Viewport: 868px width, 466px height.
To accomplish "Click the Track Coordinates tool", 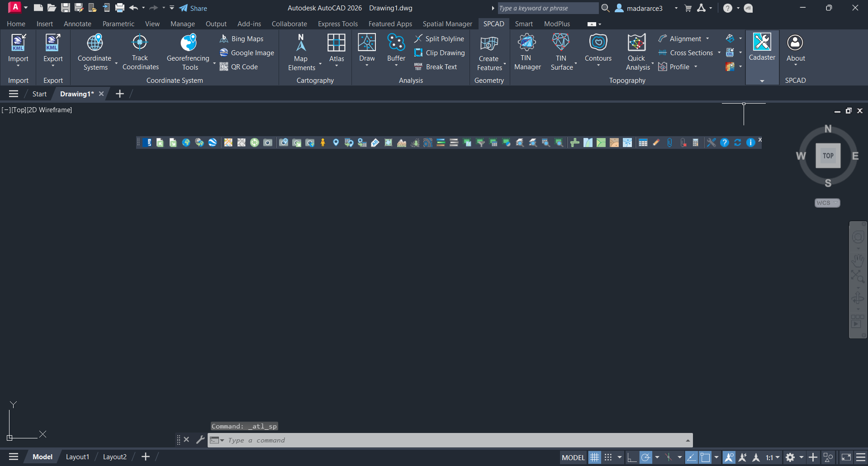I will 140,52.
